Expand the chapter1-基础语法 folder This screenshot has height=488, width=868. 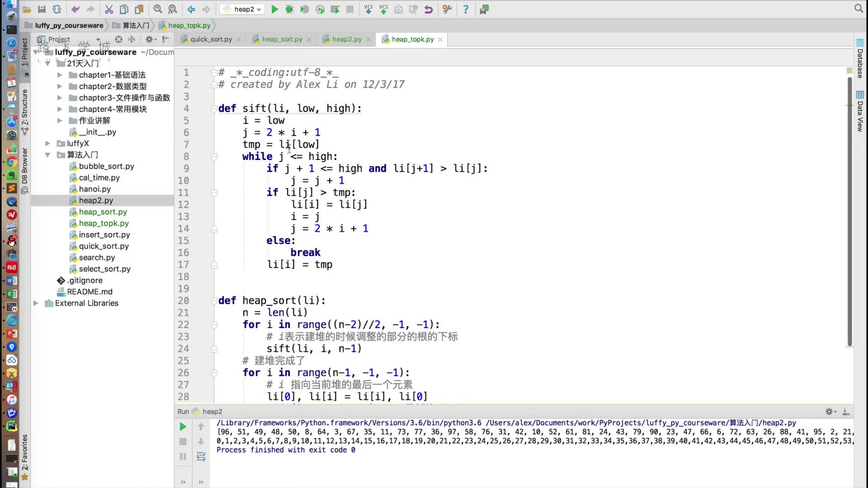(59, 75)
